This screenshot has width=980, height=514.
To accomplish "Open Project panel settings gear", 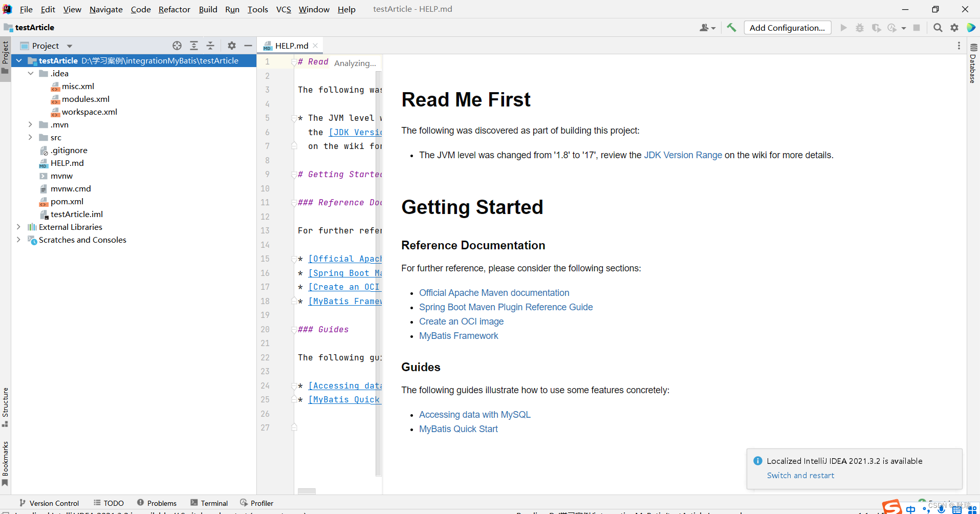I will click(232, 46).
